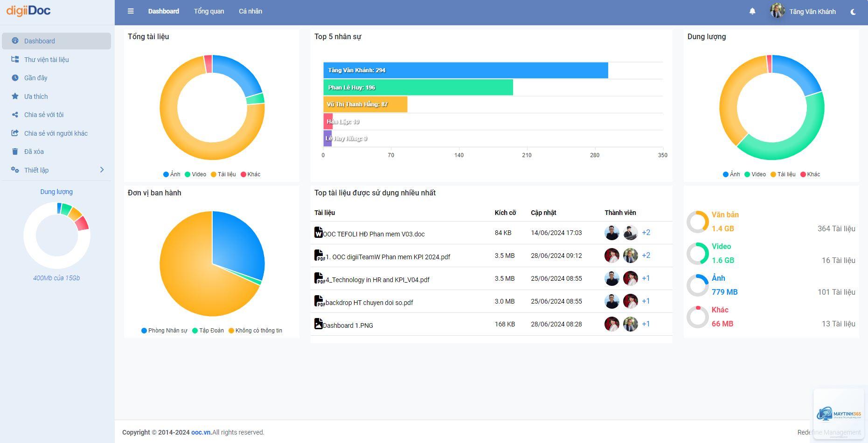The width and height of the screenshot is (868, 443).
Task: Open Tăng Văn Khánh user menu
Action: pyautogui.click(x=803, y=11)
